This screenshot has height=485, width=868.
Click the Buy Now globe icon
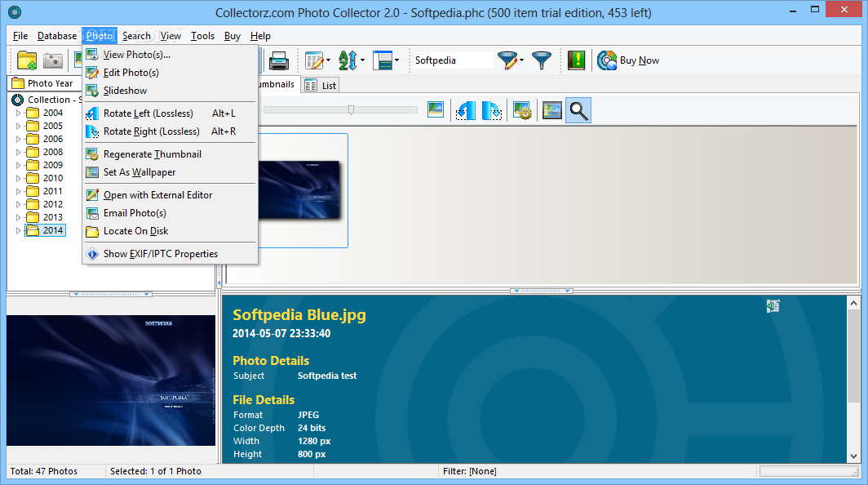point(607,60)
